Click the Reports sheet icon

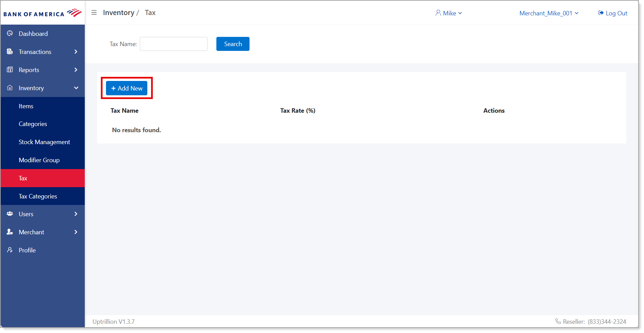[x=10, y=70]
